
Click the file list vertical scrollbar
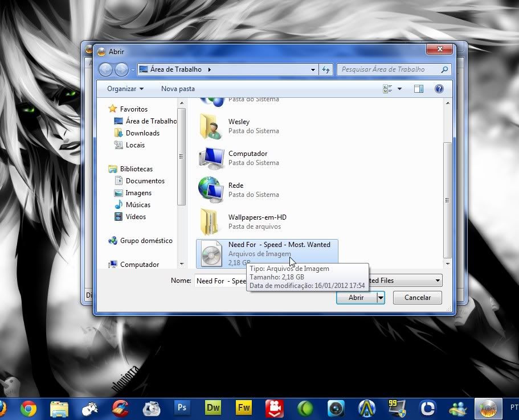pos(447,199)
